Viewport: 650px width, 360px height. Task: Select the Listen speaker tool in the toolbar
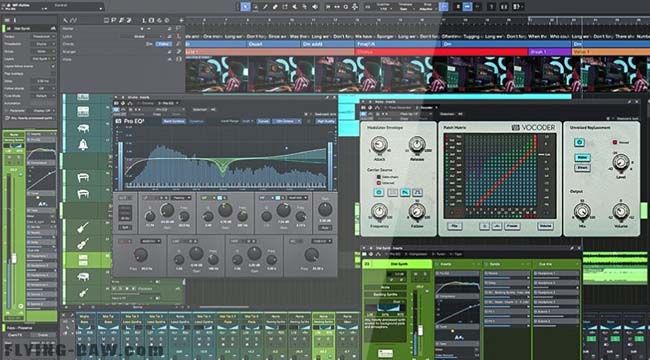(315, 6)
